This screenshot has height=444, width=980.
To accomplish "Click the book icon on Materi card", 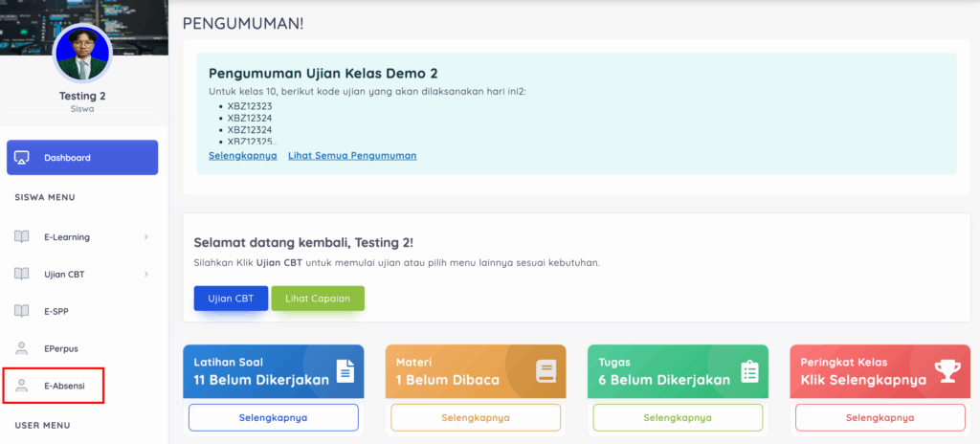I will pyautogui.click(x=546, y=371).
